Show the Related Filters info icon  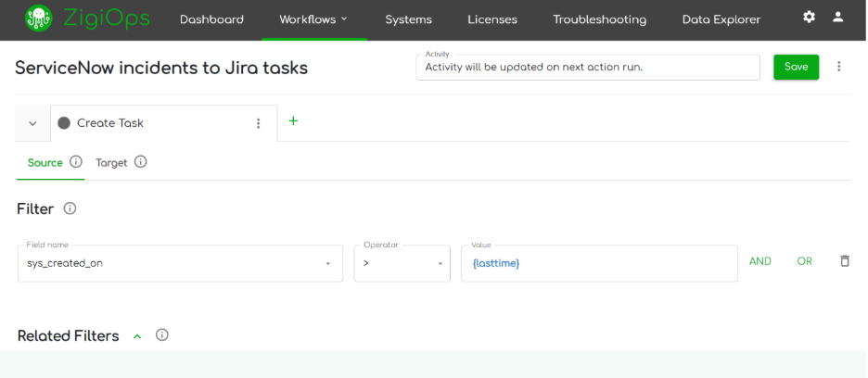click(161, 334)
